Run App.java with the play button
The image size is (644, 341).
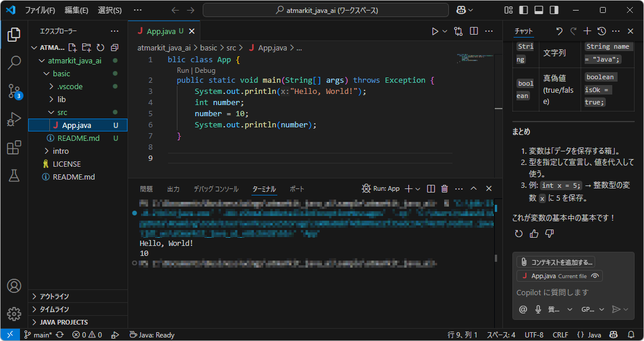click(x=435, y=31)
